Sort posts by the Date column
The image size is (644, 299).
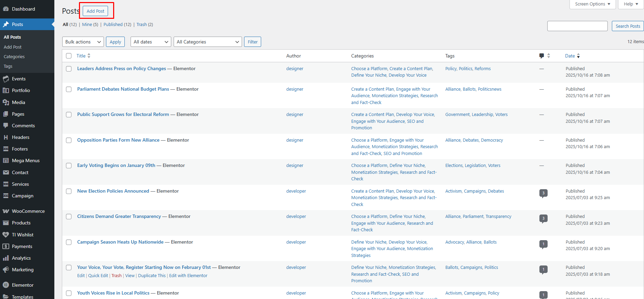[x=570, y=56]
